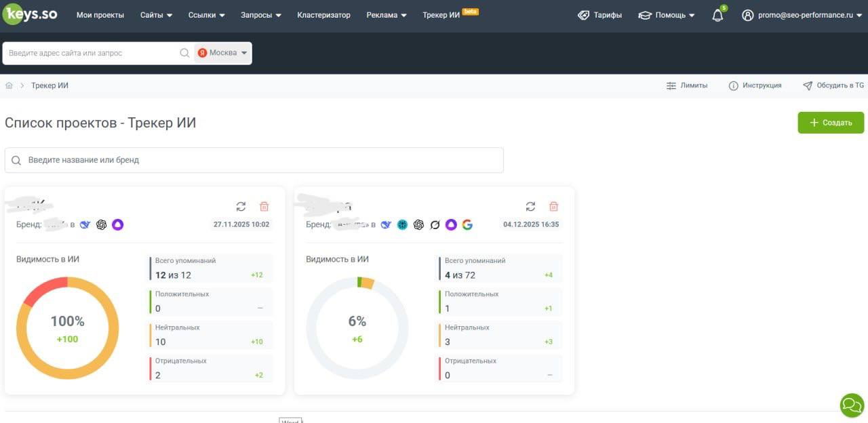Click the 27.11.2025 10:02 date label
This screenshot has width=868, height=423.
click(241, 224)
